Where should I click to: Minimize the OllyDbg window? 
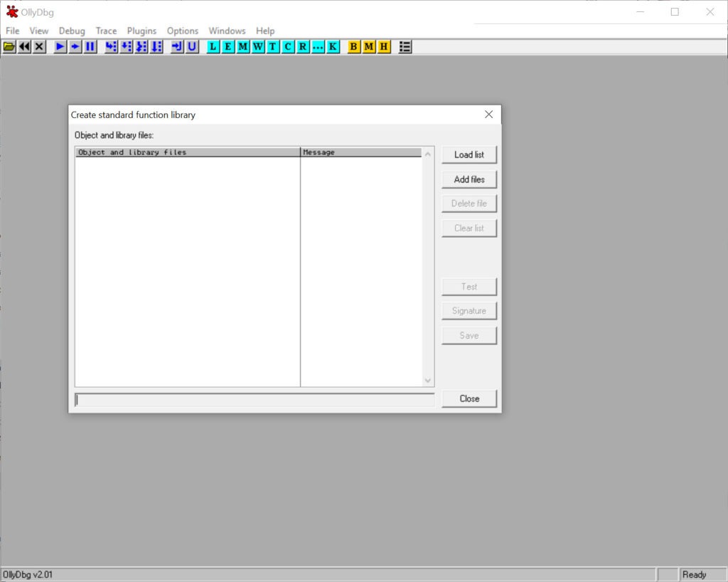(x=641, y=12)
